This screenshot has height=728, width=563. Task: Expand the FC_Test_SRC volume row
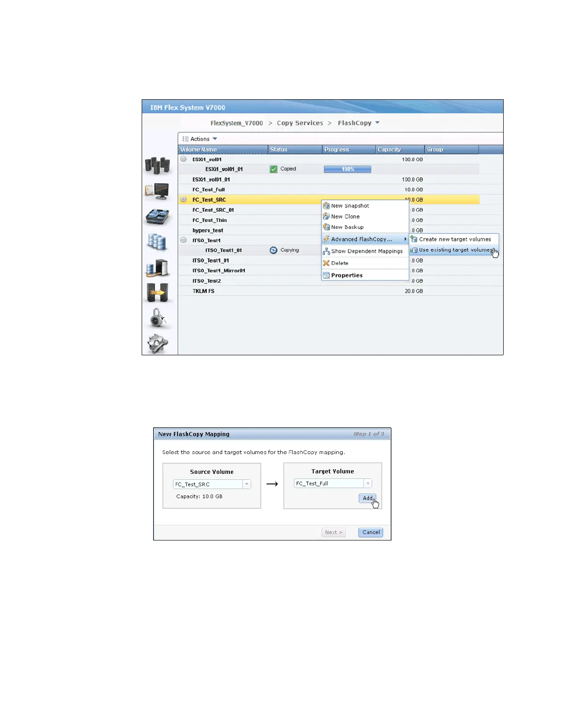coord(184,199)
